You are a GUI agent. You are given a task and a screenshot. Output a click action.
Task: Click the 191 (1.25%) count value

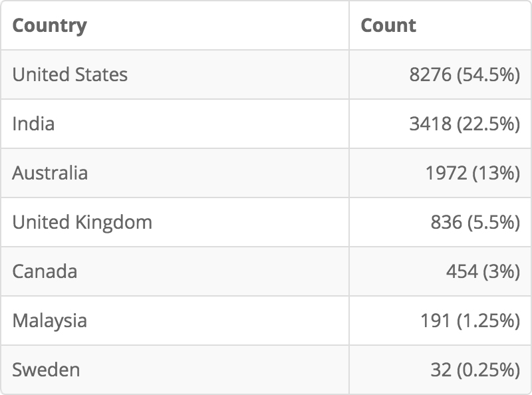click(x=470, y=321)
